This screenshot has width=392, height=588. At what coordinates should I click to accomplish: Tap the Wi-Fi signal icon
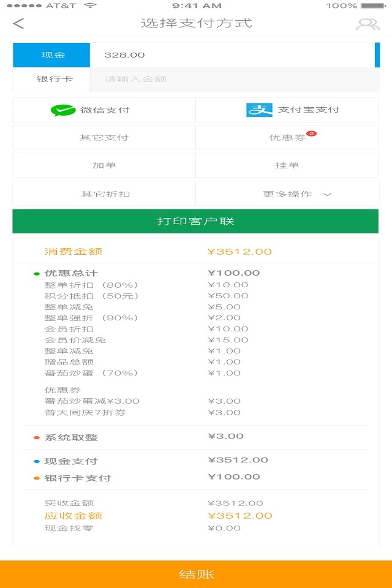click(91, 6)
